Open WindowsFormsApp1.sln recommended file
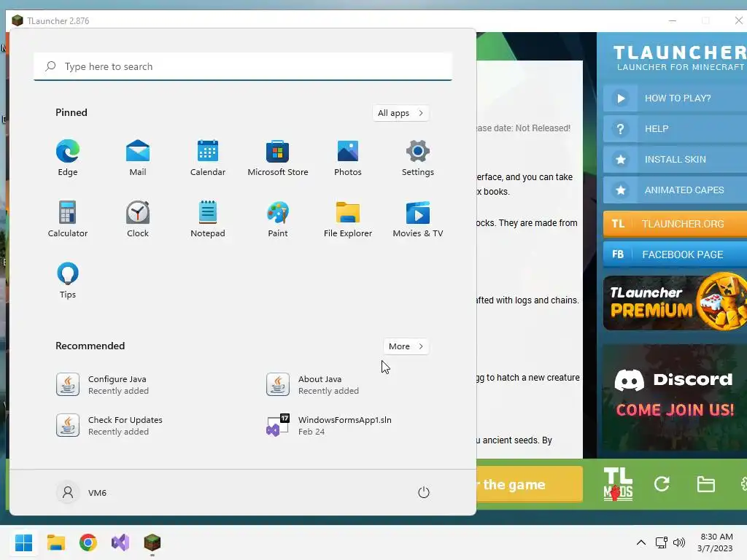The height and width of the screenshot is (560, 747). 329,425
